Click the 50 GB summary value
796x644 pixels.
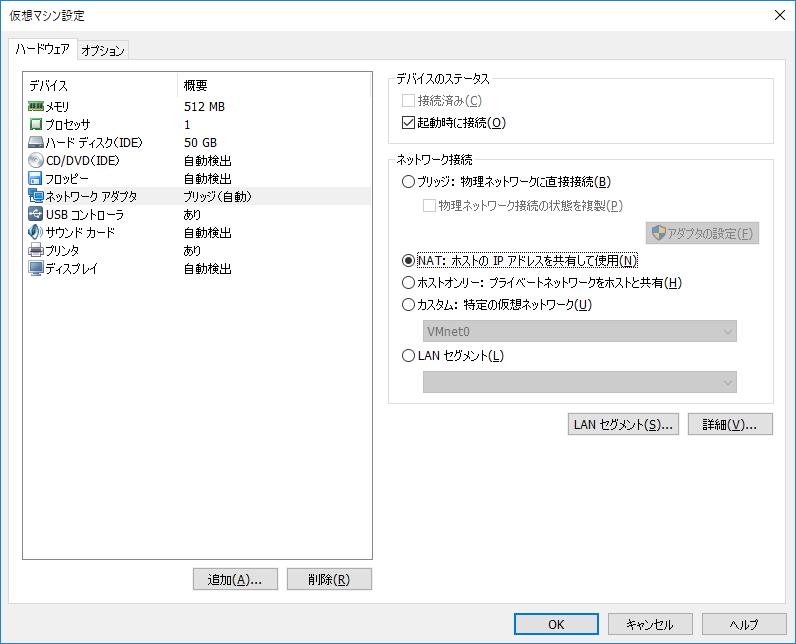tap(200, 143)
